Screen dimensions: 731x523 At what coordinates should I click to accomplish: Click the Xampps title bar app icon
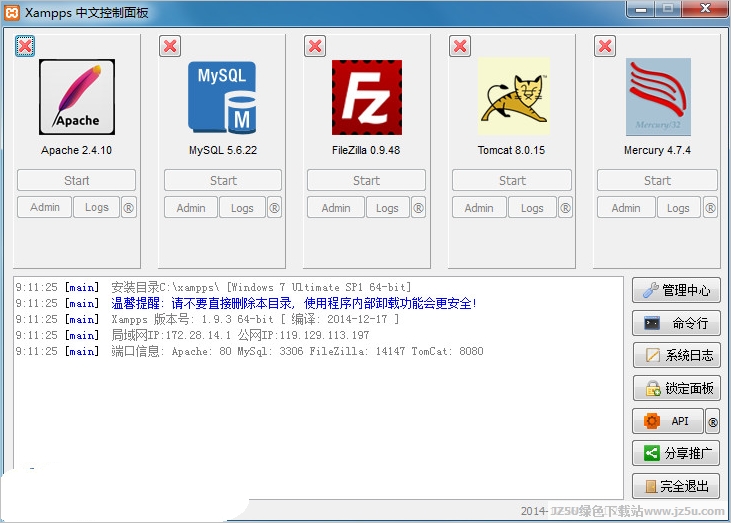click(x=11, y=13)
